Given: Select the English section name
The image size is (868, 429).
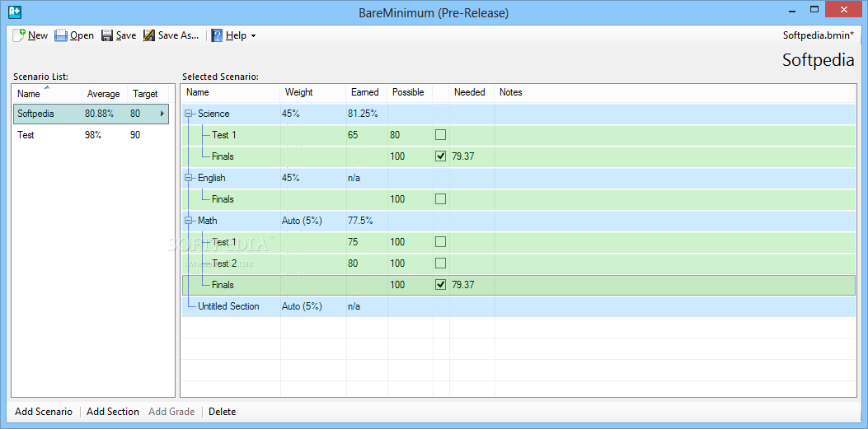Looking at the screenshot, I should click(x=212, y=178).
